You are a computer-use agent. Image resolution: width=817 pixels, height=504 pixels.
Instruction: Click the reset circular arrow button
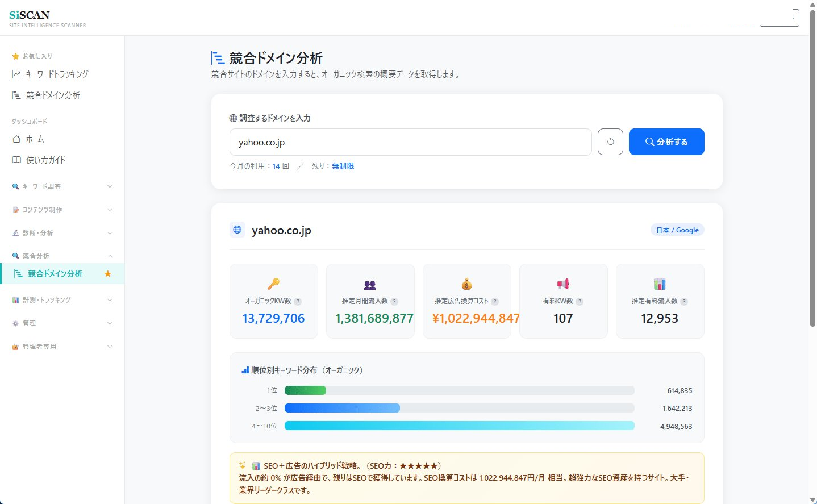[610, 142]
